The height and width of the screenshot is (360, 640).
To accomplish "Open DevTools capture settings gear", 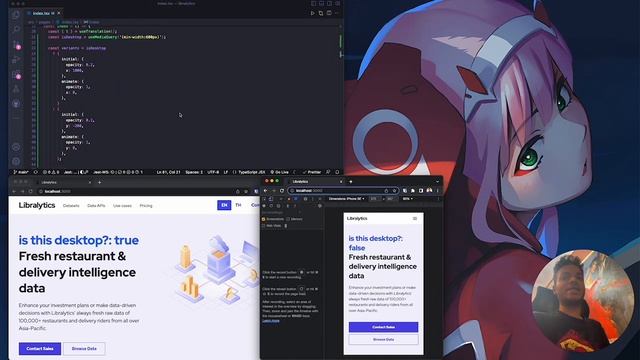I will [320, 206].
